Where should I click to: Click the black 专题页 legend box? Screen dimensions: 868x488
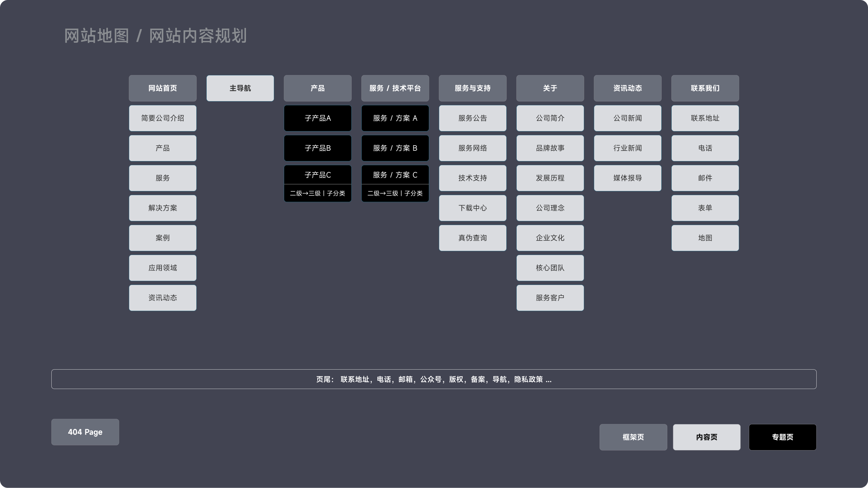(x=783, y=437)
